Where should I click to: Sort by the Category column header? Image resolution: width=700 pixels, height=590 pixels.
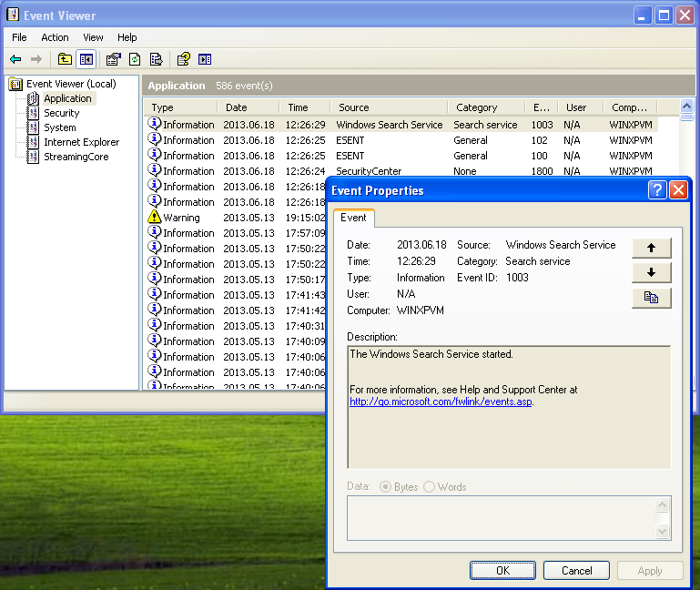tap(486, 107)
